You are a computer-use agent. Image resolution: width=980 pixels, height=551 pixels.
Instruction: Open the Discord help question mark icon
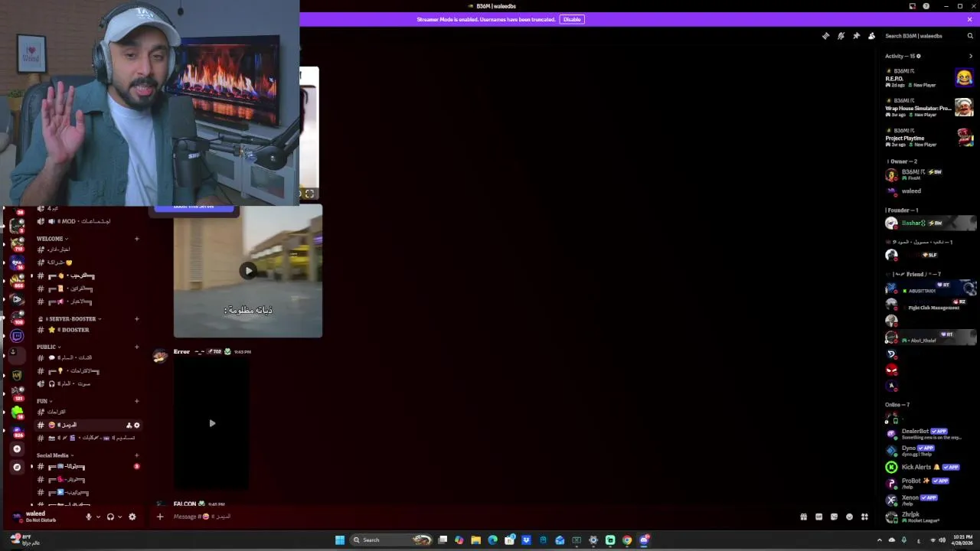pos(926,6)
